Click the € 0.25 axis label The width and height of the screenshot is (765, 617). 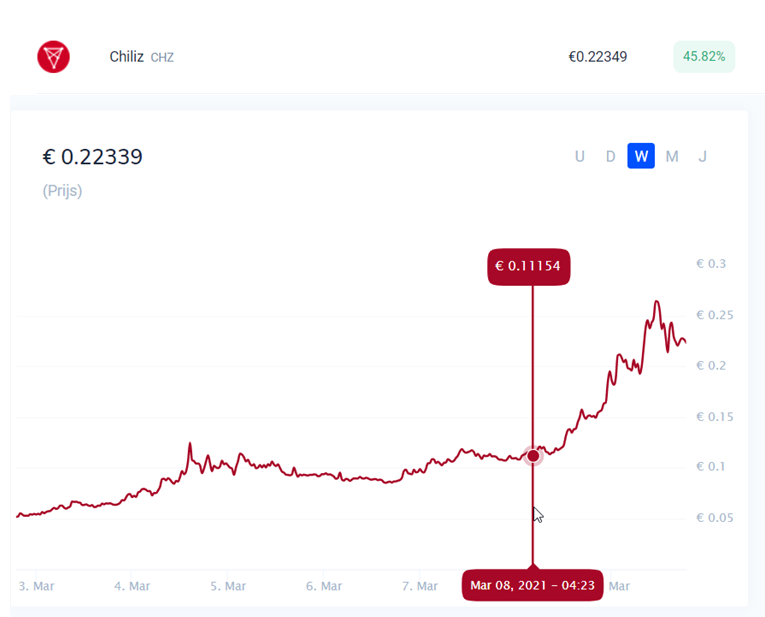pyautogui.click(x=713, y=315)
